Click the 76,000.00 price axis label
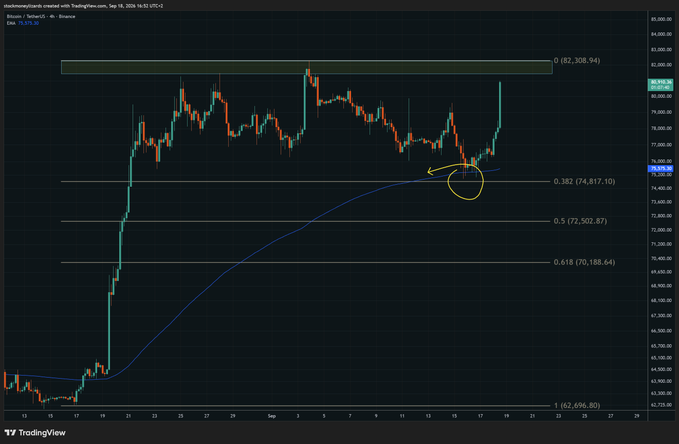 tap(661, 161)
